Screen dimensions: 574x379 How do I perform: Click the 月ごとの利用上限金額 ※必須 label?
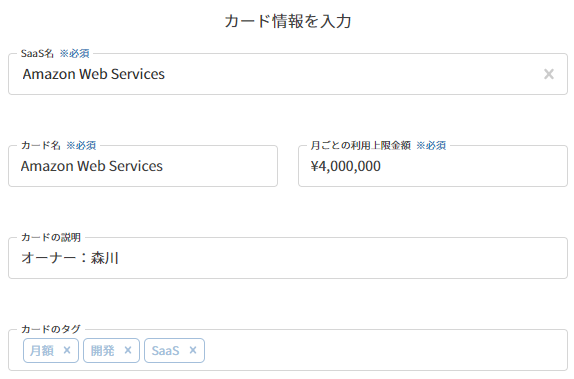(x=379, y=145)
